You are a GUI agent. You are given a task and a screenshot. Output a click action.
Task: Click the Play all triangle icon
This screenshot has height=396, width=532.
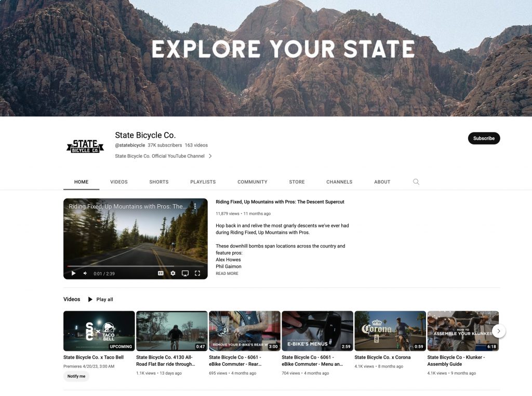tap(90, 299)
